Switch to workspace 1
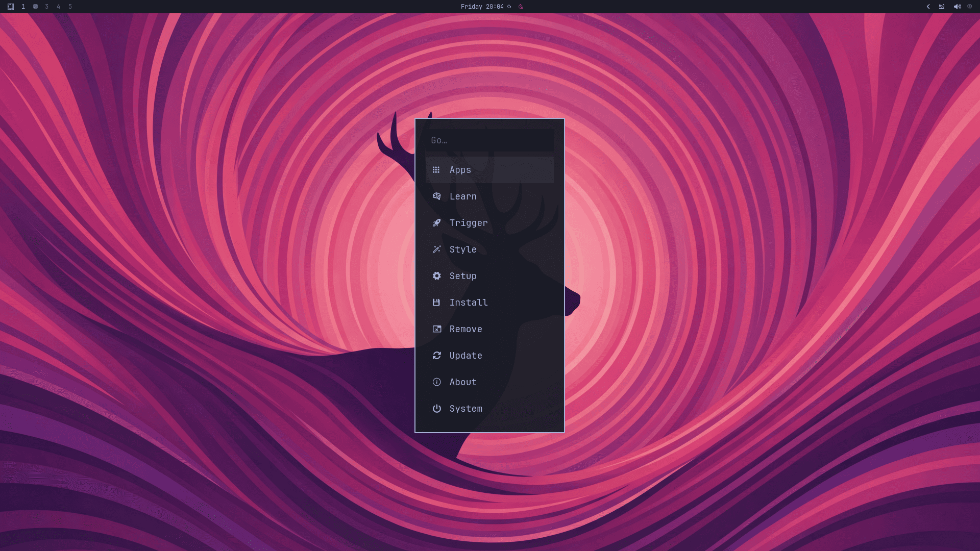 [x=23, y=7]
